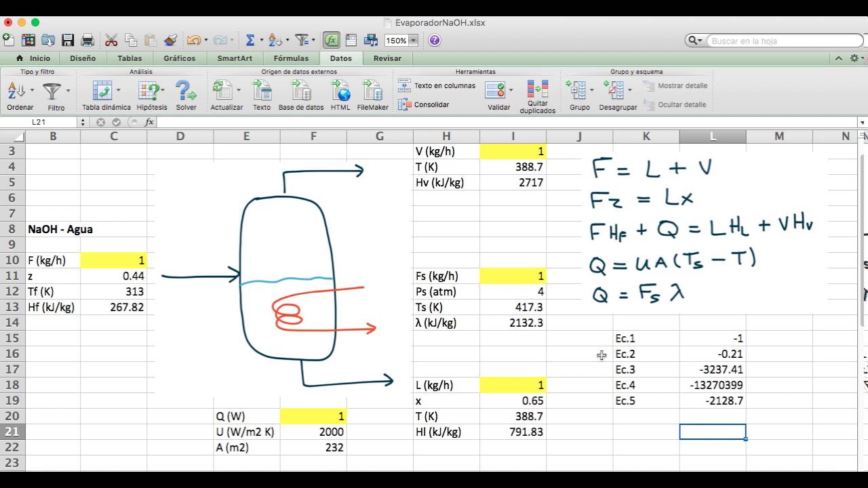Cut selection with the scissors icon

click(111, 40)
